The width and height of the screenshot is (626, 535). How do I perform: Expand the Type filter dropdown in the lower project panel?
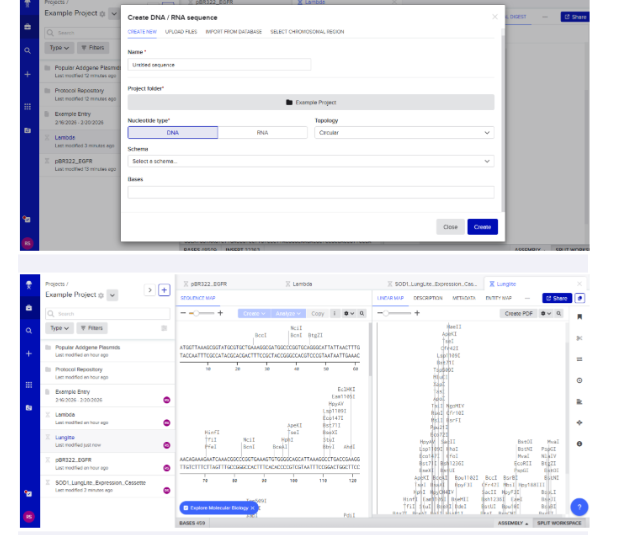pos(59,328)
